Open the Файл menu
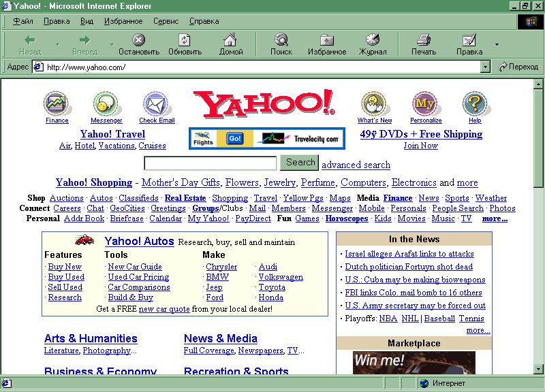 click(23, 21)
